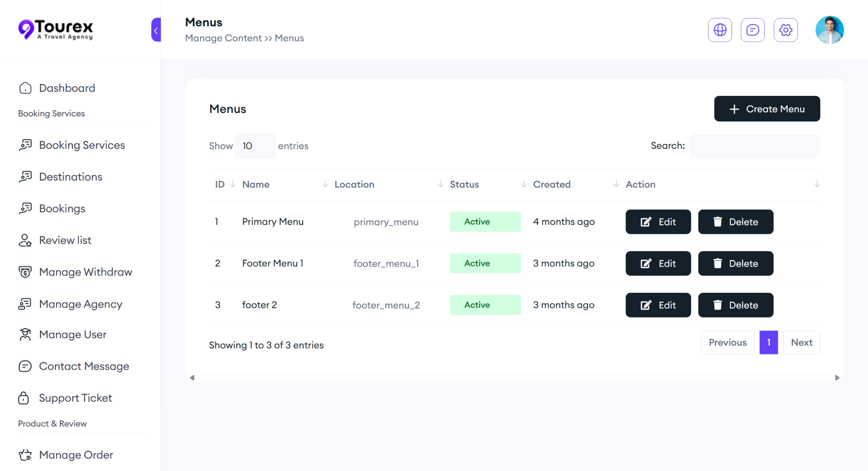The width and height of the screenshot is (868, 471).
Task: Sort table by the Name column arrow
Action: click(x=325, y=184)
